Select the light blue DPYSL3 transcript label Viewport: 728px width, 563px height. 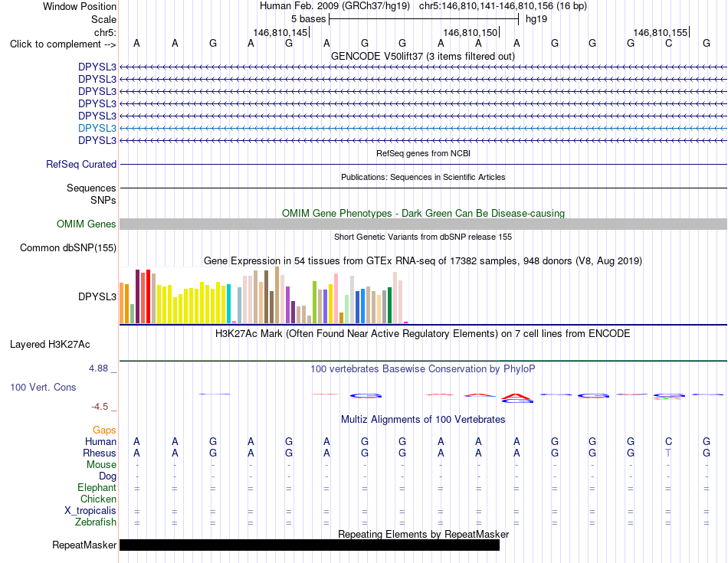coord(97,128)
